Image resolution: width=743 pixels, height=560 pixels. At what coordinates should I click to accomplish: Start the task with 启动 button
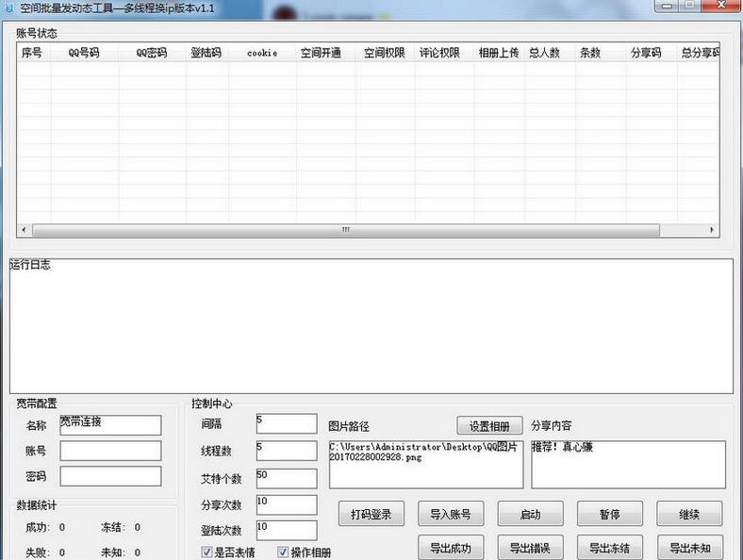(x=530, y=514)
